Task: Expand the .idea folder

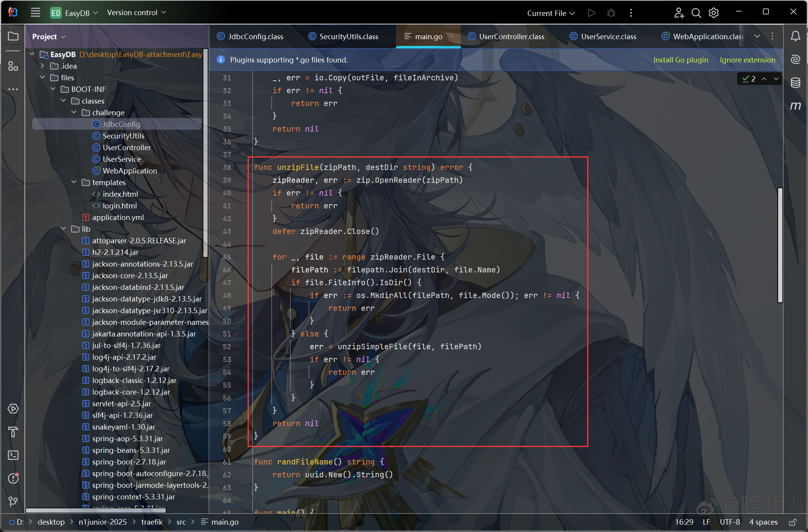Action: [43, 66]
